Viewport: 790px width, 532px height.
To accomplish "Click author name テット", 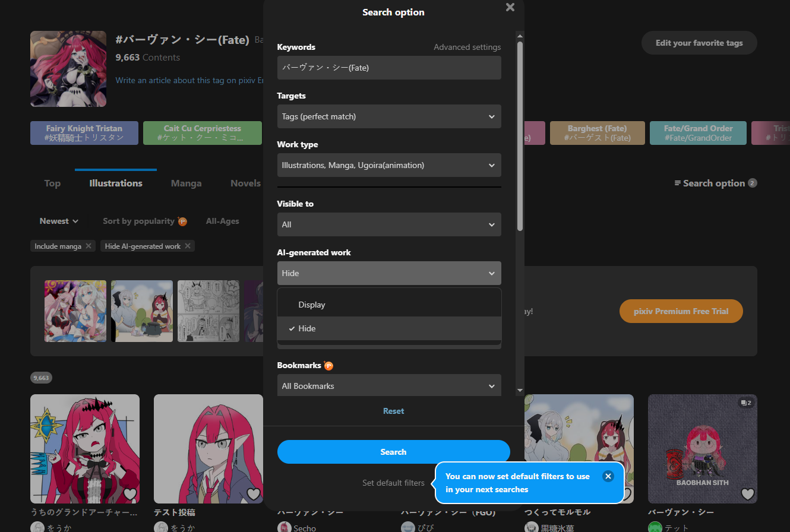I will [677, 528].
